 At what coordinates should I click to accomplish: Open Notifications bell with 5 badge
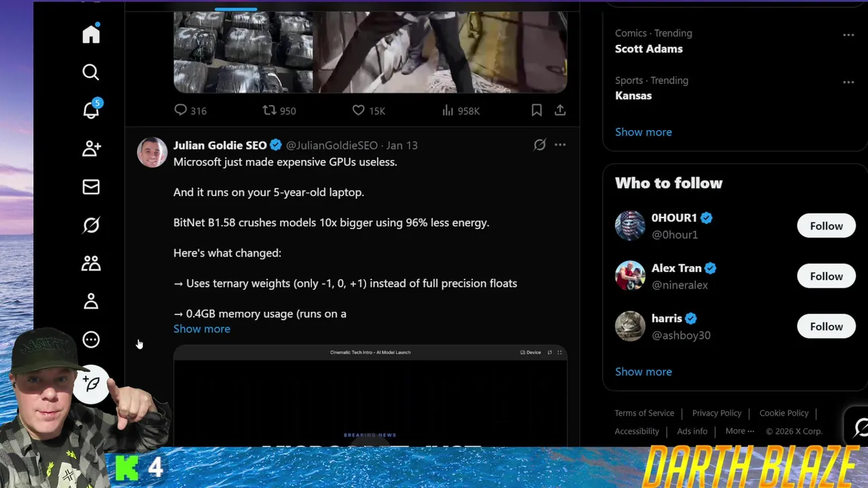click(x=91, y=110)
